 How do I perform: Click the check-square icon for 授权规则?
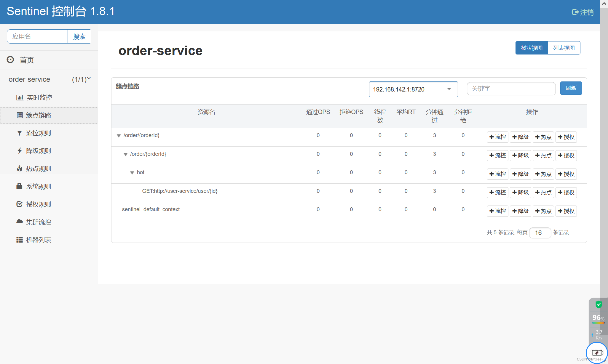(x=20, y=204)
